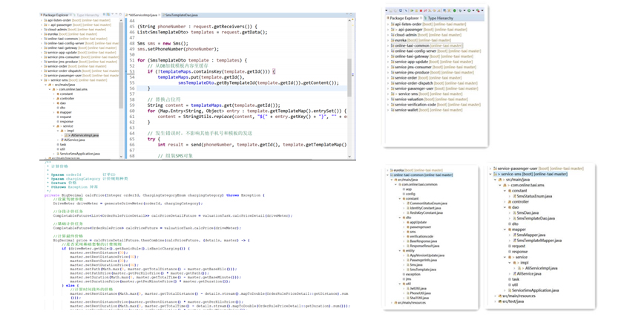
Task: Click the red Stop square in the toolbar
Action: point(421,10)
